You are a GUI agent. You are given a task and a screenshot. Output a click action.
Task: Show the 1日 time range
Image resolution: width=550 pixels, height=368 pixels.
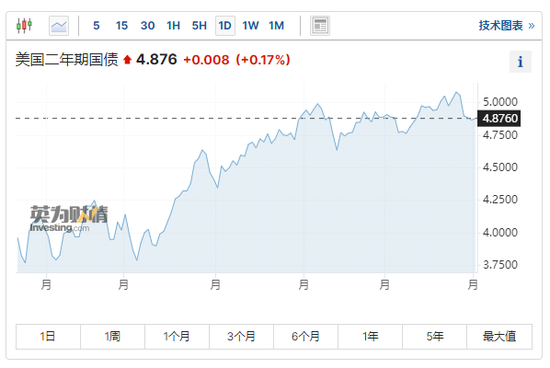[x=48, y=337]
